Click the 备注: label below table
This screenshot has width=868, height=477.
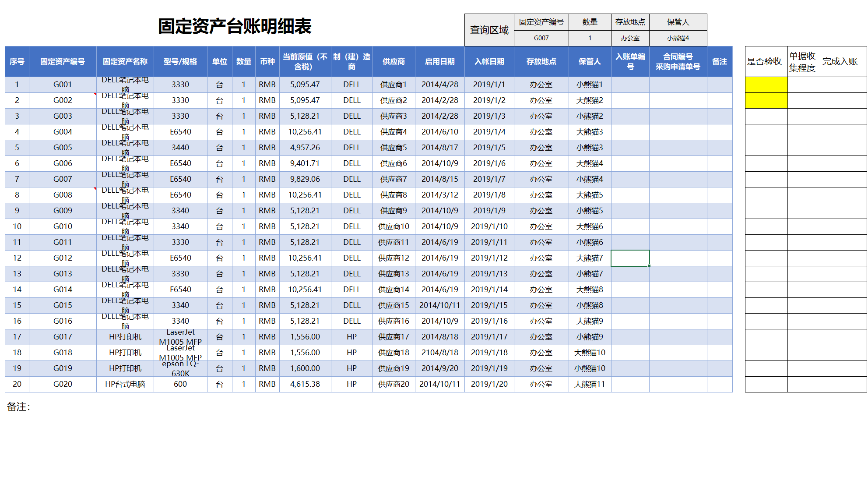click(x=18, y=407)
